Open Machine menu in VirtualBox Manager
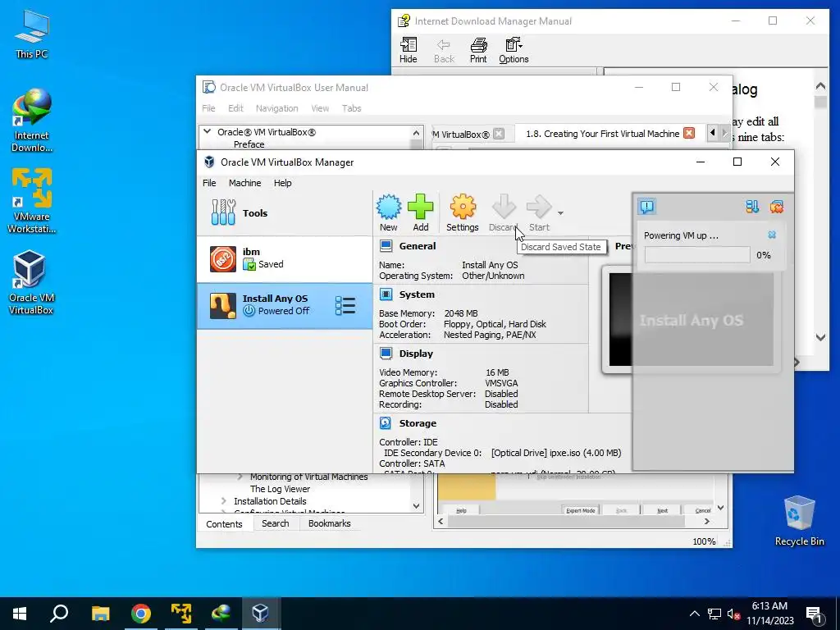 244,183
